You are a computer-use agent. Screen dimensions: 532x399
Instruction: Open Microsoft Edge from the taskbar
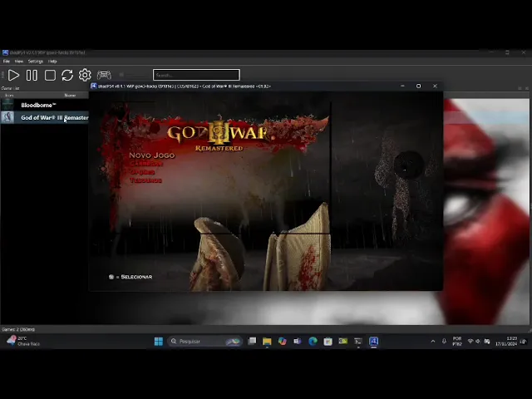tap(313, 342)
